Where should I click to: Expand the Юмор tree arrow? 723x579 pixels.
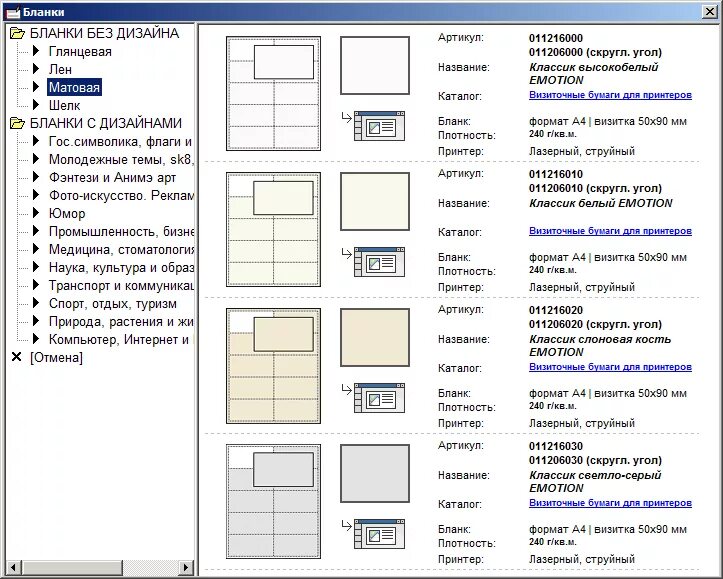click(x=36, y=213)
